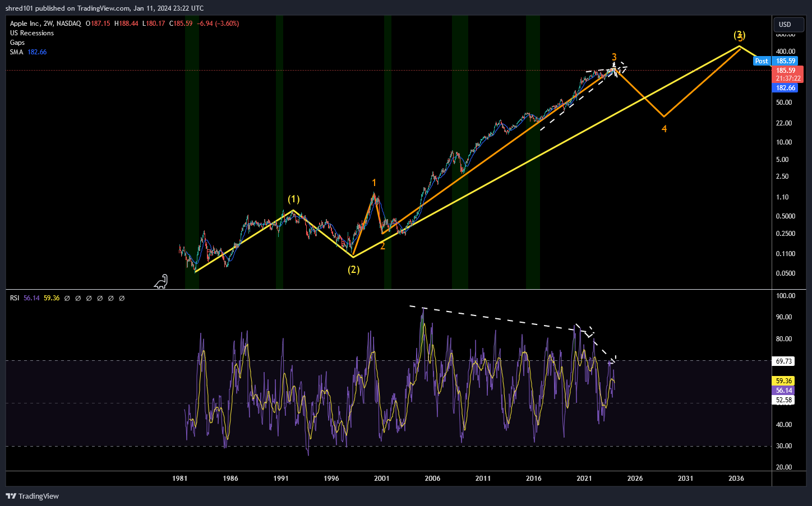Click the RSI axis 52.58 level label
812x506 pixels.
(784, 400)
